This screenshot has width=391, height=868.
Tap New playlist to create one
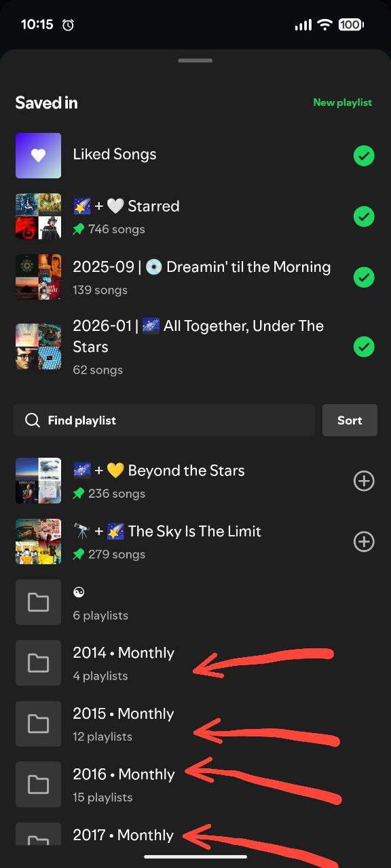pos(343,102)
